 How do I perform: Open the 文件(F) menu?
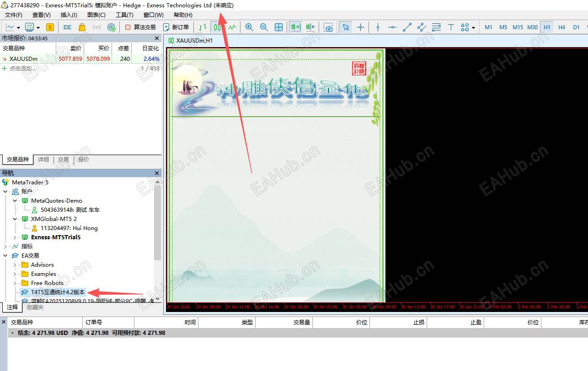click(14, 15)
